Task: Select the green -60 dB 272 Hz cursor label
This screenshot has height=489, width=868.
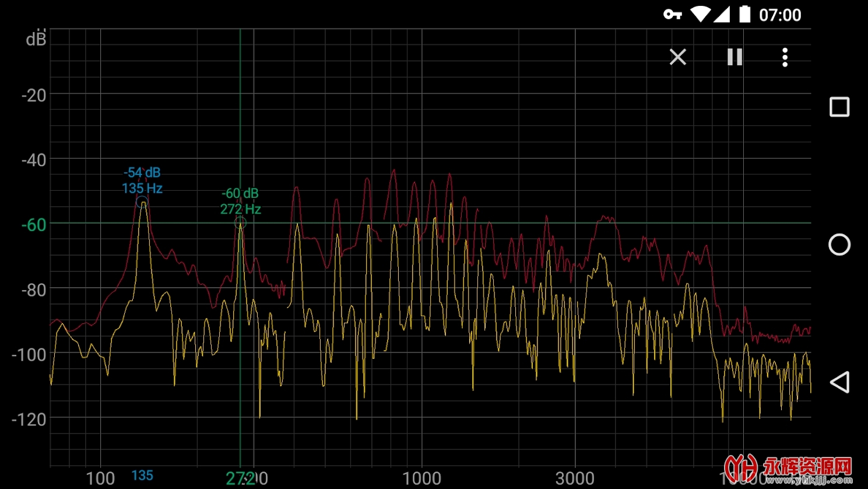Action: [x=240, y=201]
